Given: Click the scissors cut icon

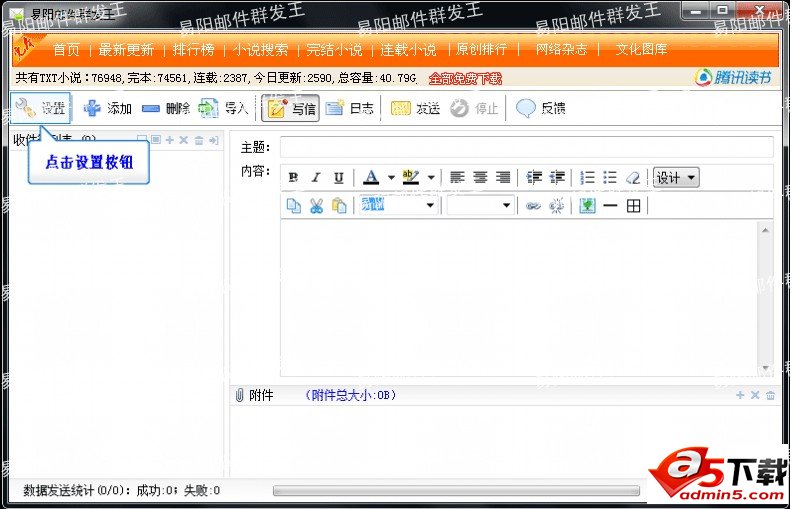Looking at the screenshot, I should (317, 206).
